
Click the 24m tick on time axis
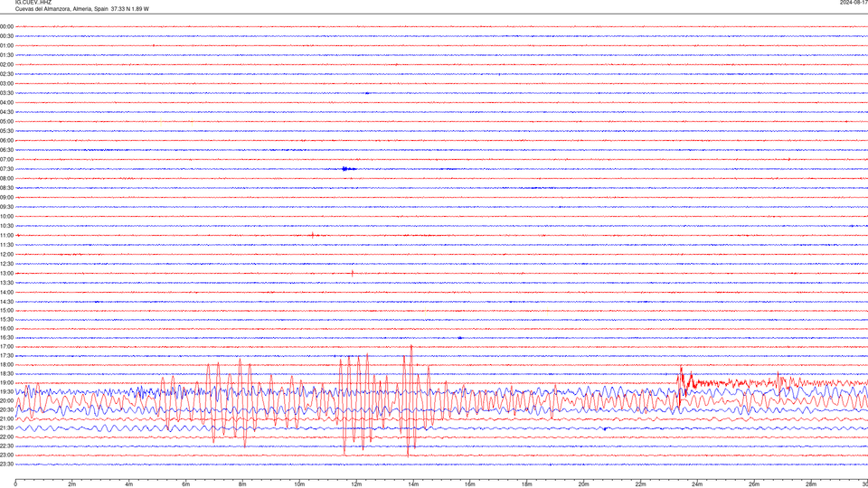click(x=697, y=484)
